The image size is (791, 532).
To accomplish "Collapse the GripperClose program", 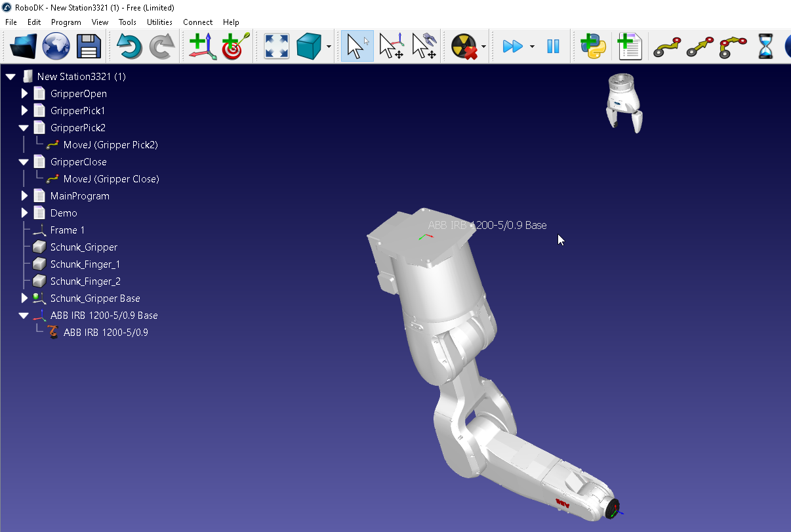I will (24, 162).
